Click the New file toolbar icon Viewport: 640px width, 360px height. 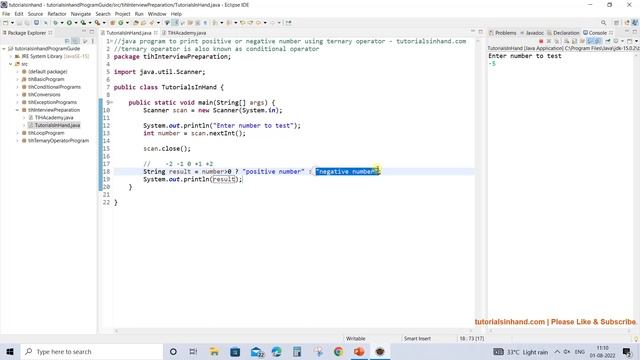coord(6,23)
